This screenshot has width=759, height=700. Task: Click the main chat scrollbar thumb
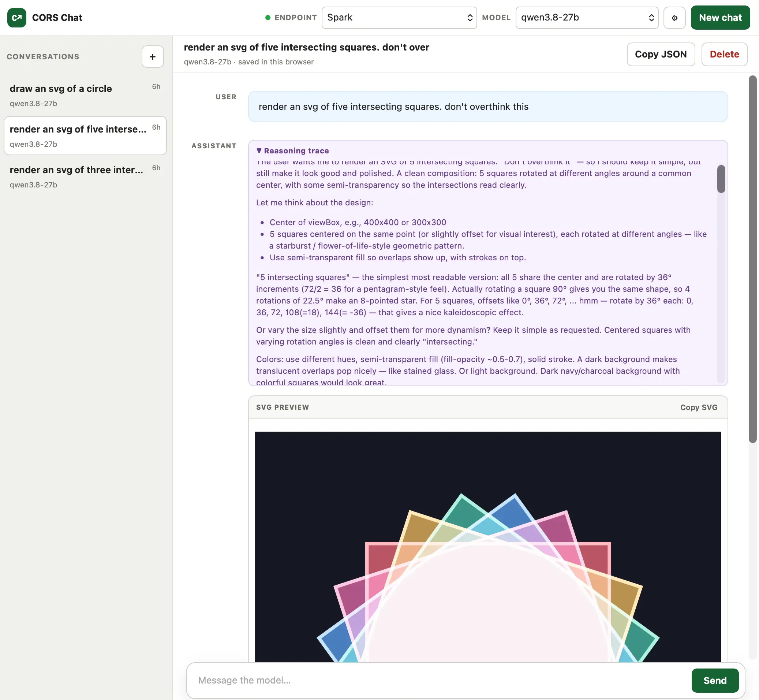pos(752,259)
